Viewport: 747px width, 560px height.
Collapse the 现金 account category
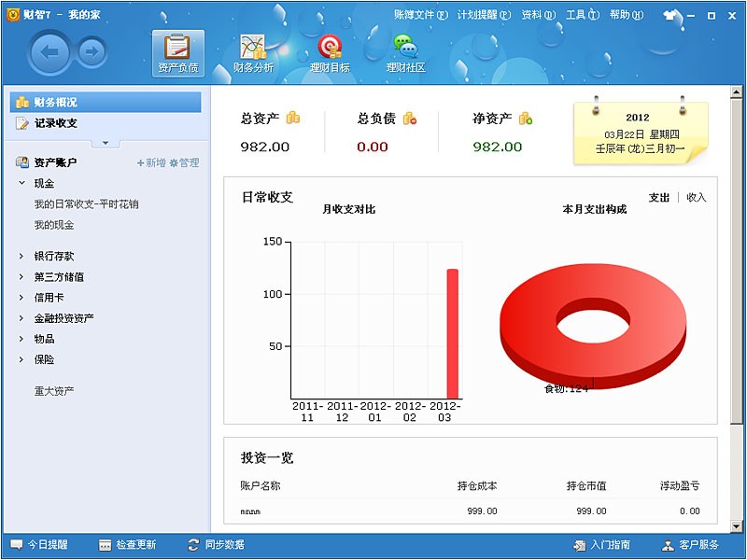pyautogui.click(x=22, y=183)
